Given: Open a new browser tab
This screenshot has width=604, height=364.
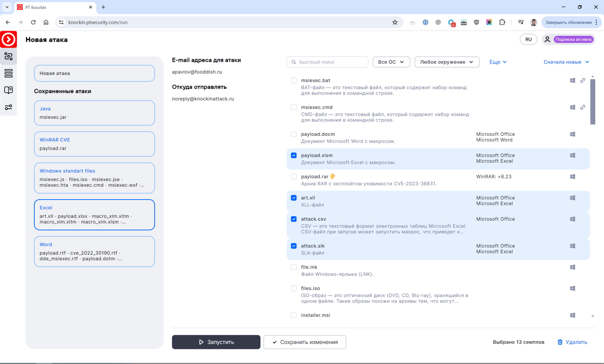Looking at the screenshot, I should coord(103,7).
